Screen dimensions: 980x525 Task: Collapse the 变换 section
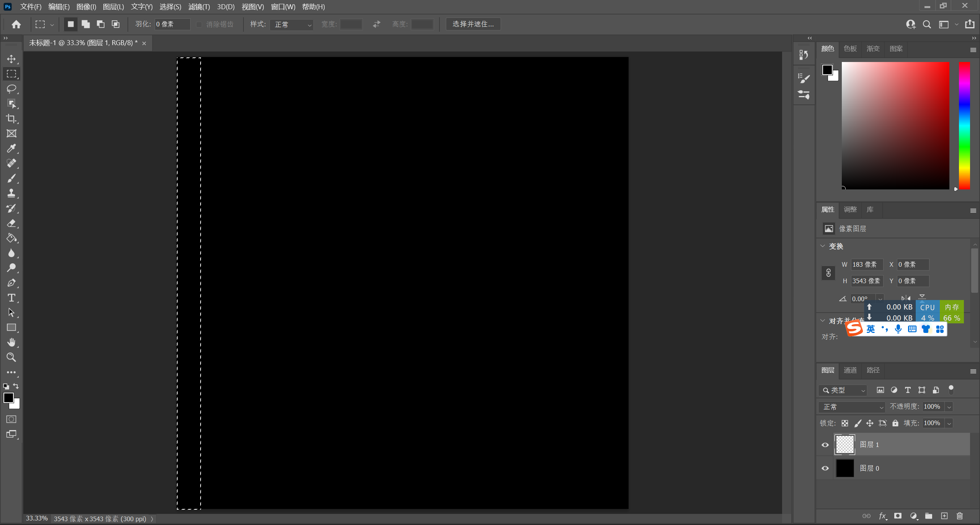coord(823,246)
